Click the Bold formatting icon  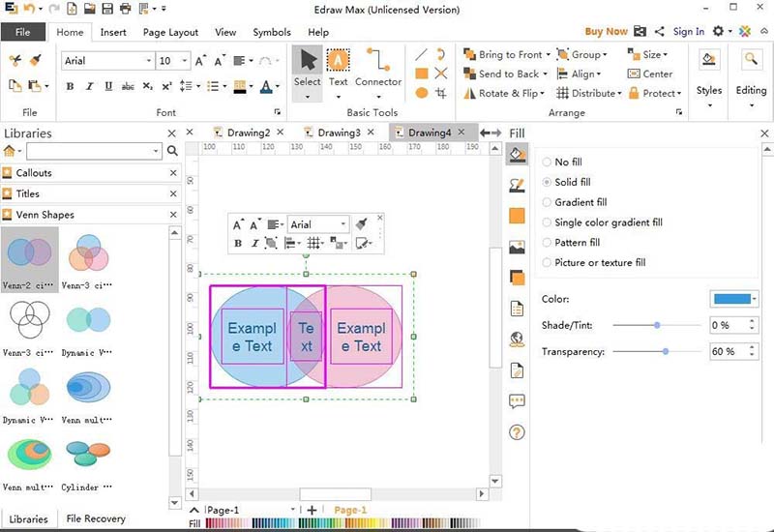(71, 86)
